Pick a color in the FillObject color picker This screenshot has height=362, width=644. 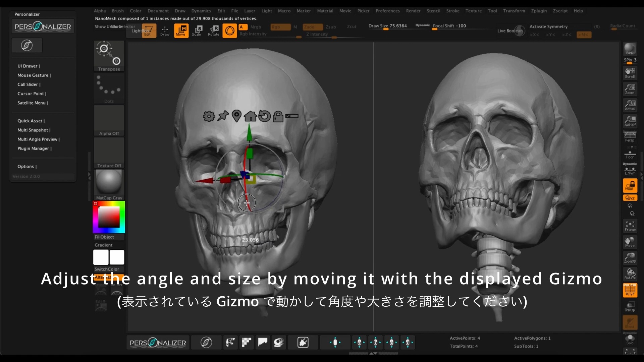coord(109,217)
